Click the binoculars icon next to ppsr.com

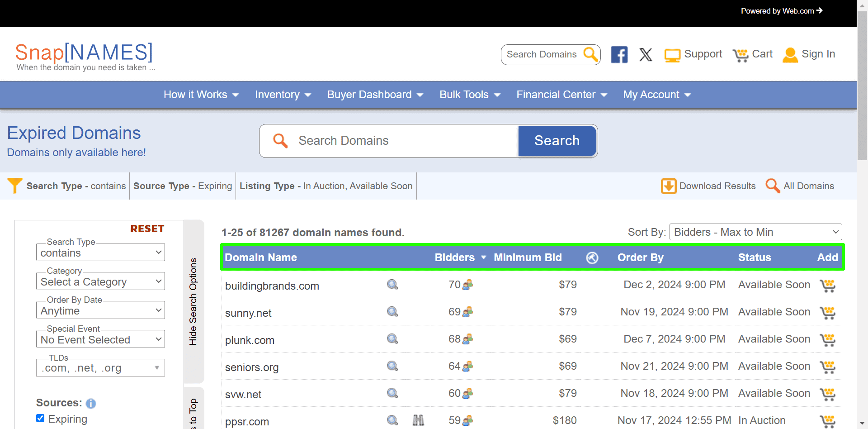point(418,420)
